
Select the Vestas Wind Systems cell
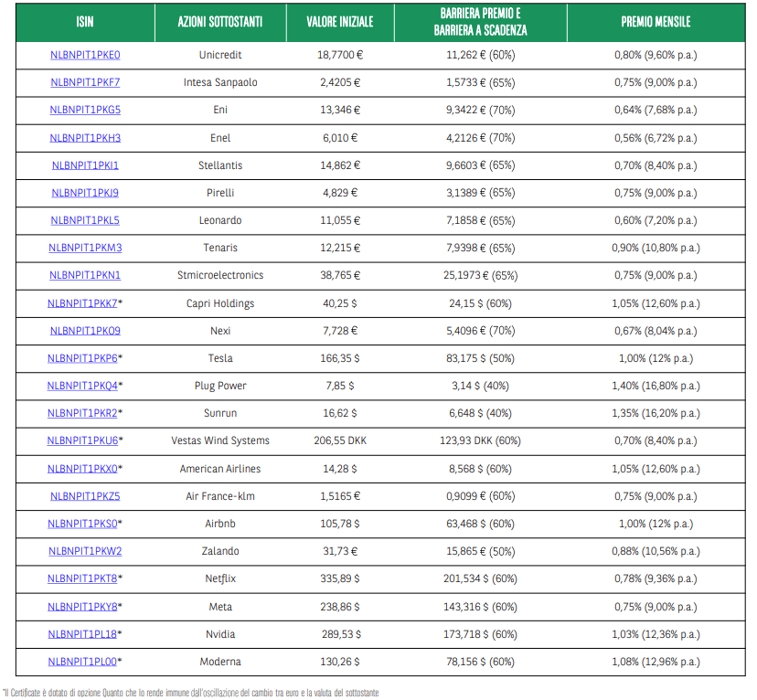point(220,441)
